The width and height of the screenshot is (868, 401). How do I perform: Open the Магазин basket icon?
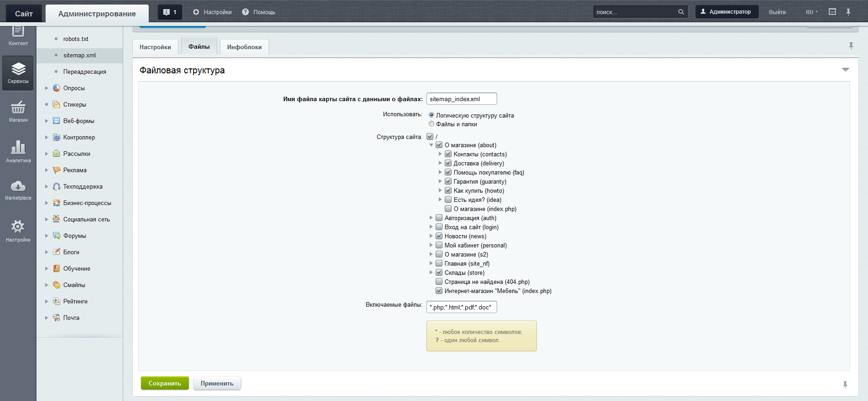(18, 108)
